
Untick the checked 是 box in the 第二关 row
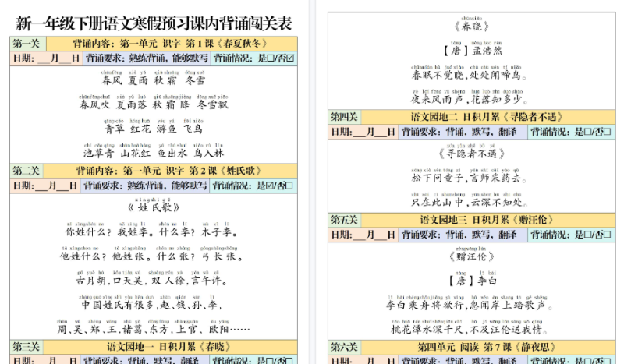[271, 186]
